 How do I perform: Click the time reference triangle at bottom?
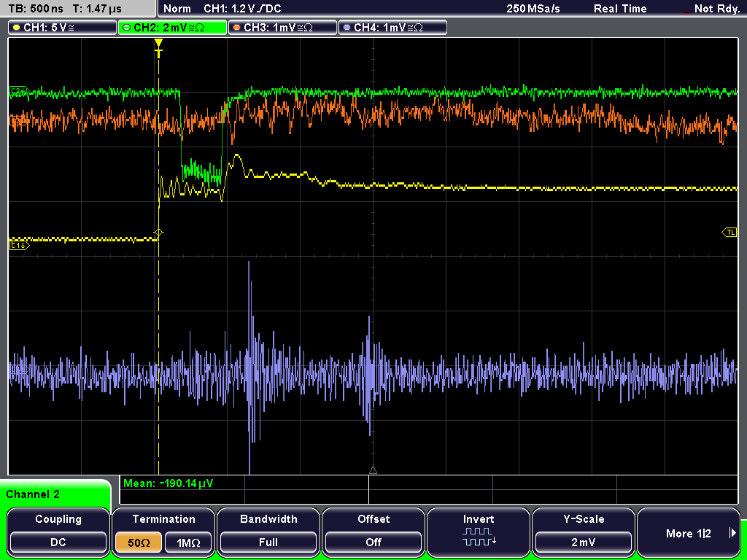pos(373,470)
